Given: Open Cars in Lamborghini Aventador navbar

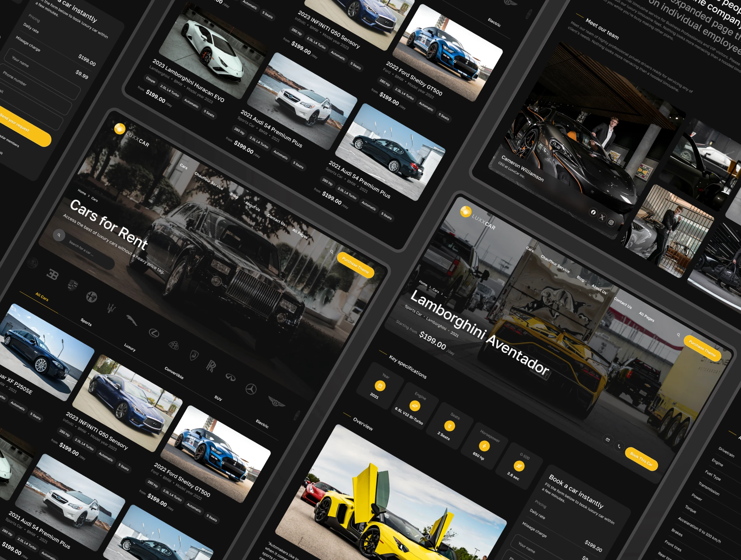Looking at the screenshot, I should click(x=530, y=249).
